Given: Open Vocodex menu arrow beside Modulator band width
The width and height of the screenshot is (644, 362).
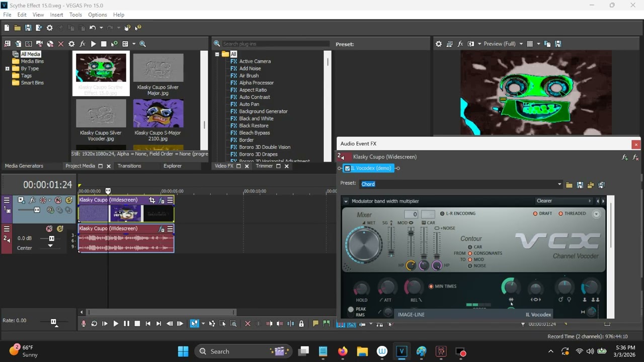Looking at the screenshot, I should click(x=346, y=201).
